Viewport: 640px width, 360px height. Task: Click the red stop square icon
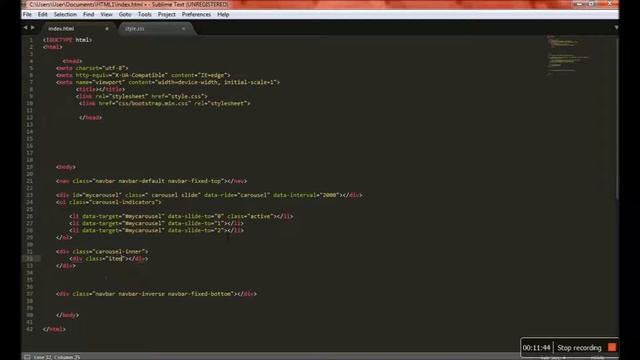point(612,347)
